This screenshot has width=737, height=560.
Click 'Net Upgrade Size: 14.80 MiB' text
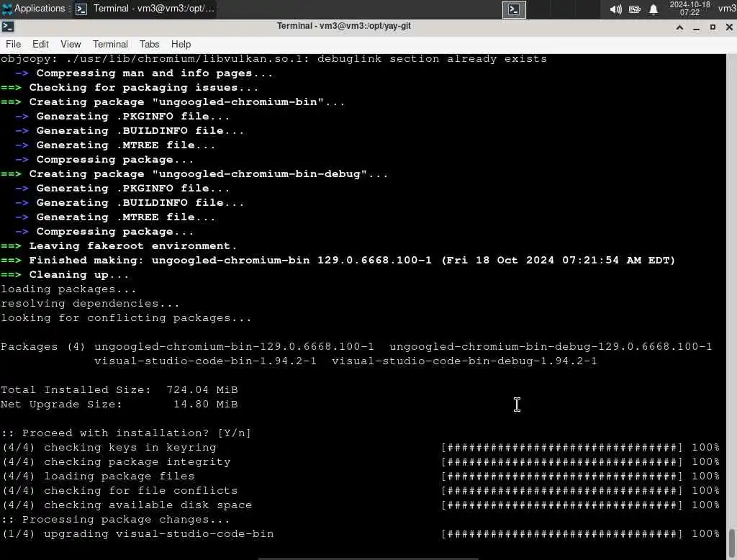click(119, 405)
